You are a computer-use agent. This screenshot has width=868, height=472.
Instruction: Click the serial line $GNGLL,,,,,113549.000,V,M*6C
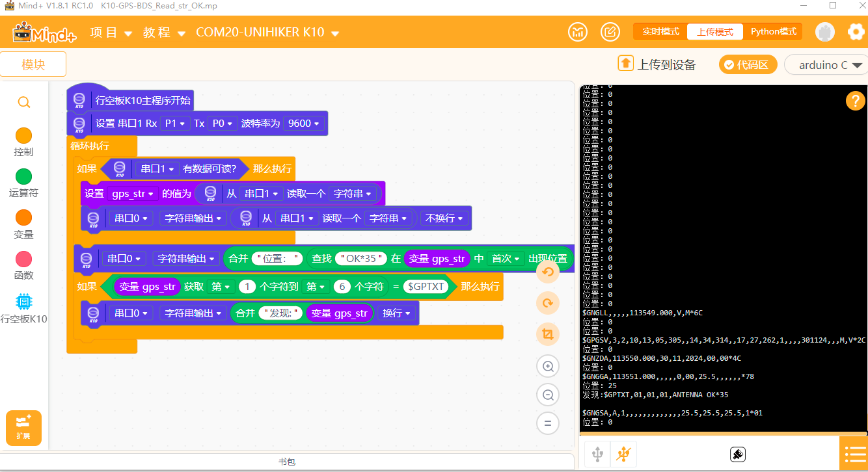[642, 313]
